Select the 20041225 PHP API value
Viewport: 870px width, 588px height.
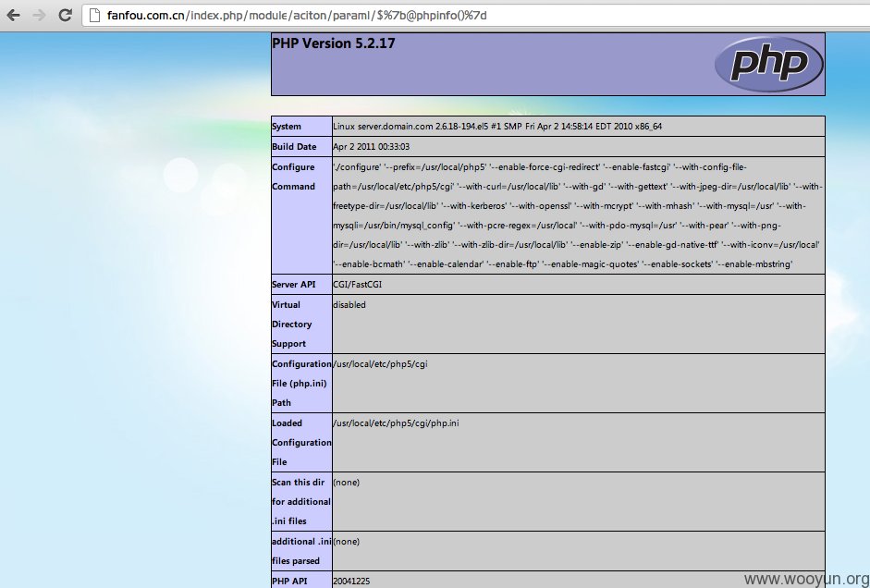coord(351,582)
